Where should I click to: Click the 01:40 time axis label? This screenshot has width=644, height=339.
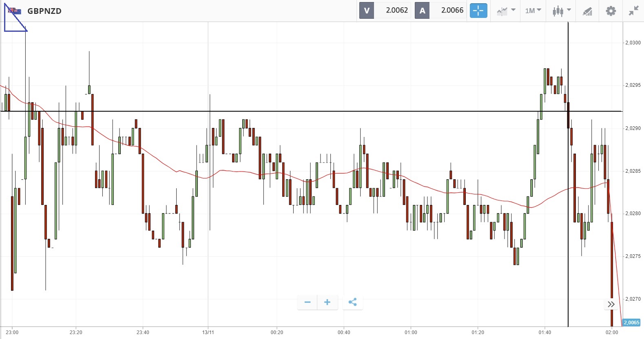tap(544, 332)
